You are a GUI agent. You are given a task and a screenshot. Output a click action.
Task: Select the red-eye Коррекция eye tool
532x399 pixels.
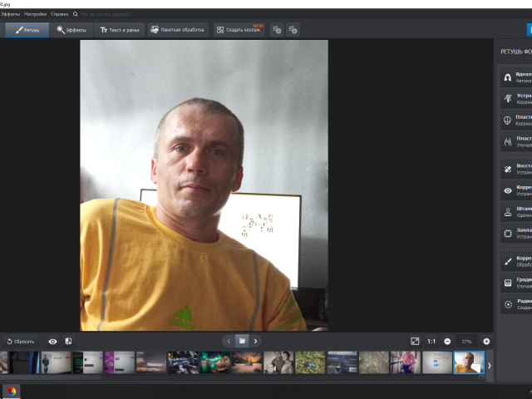pyautogui.click(x=516, y=190)
